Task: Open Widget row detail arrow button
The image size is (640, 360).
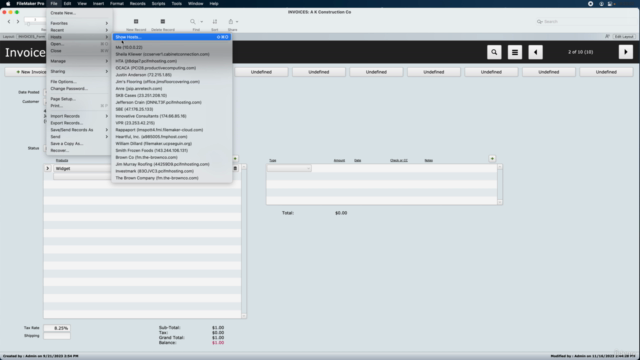Action: coord(47,168)
